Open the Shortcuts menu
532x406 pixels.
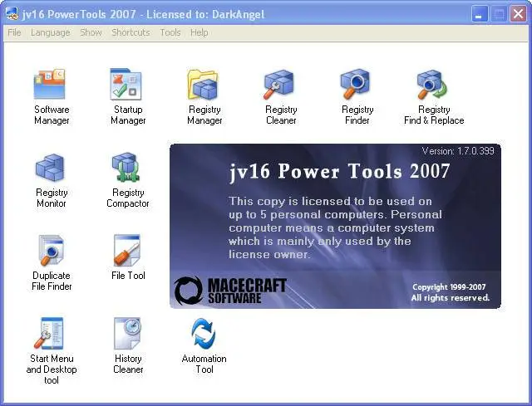(131, 32)
